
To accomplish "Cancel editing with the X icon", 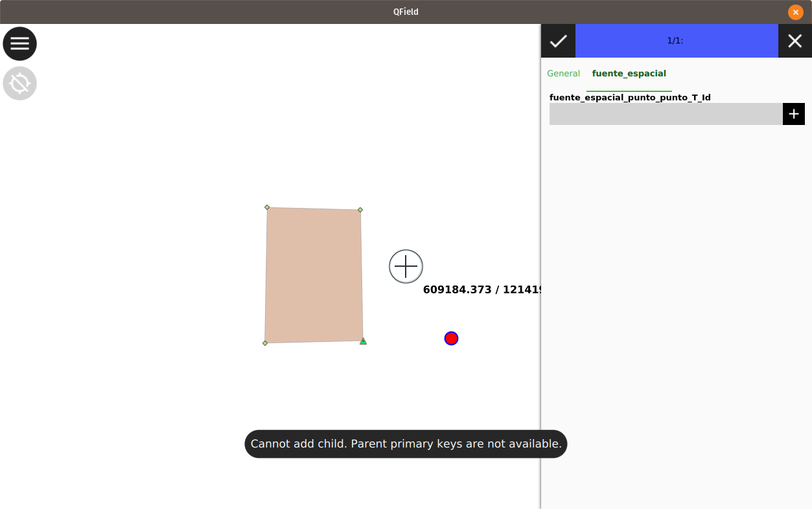I will [795, 41].
